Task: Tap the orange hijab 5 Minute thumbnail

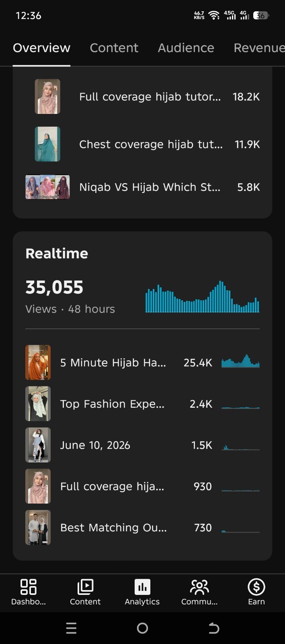Action: [x=38, y=362]
